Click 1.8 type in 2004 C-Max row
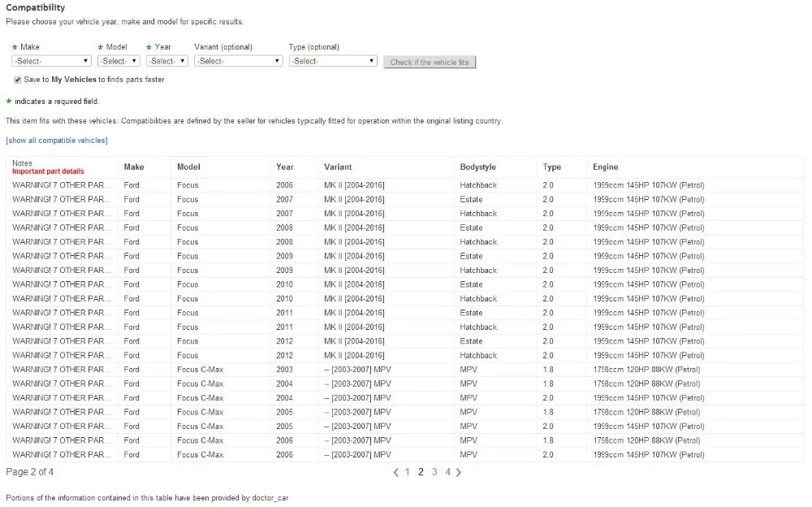 [548, 384]
